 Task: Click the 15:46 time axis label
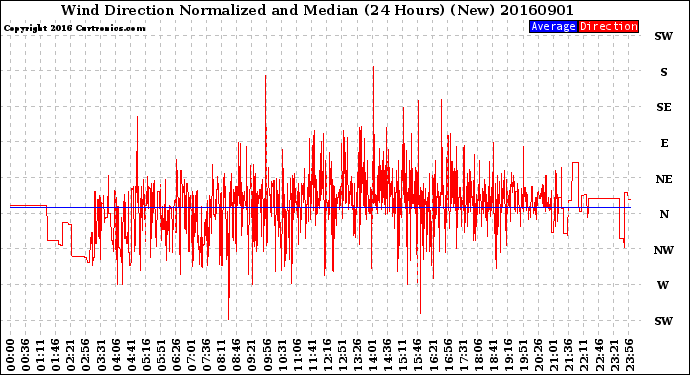click(x=418, y=355)
